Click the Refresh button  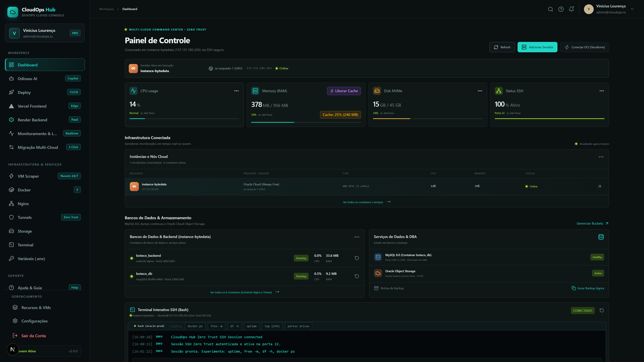tap(502, 47)
